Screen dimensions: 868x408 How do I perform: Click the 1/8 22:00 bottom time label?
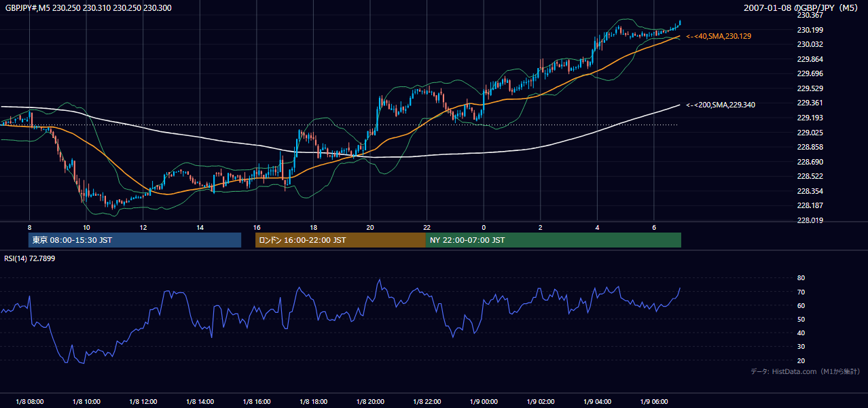point(427,402)
